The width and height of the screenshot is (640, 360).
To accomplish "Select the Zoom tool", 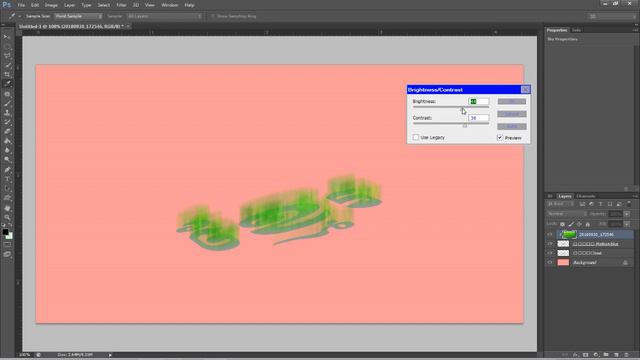I will (7, 218).
